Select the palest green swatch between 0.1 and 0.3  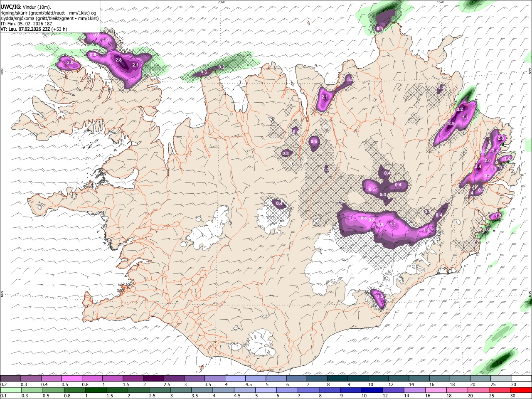[11, 390]
